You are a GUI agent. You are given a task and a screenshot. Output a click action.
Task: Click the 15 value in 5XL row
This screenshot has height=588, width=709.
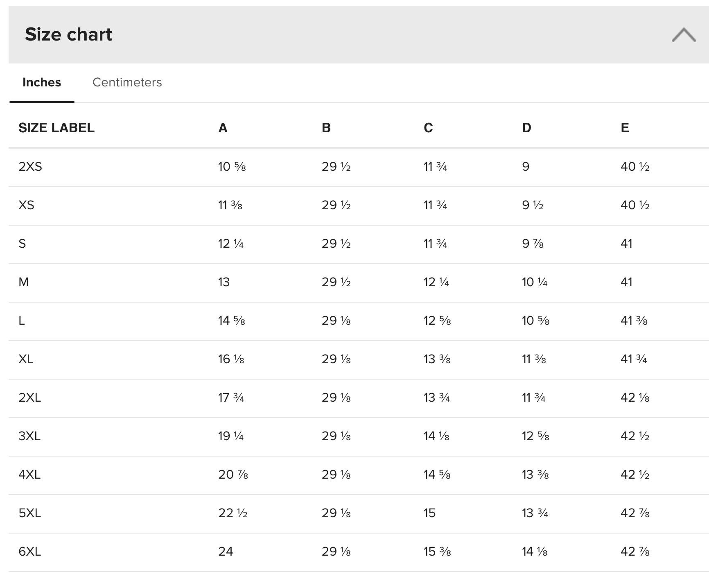coord(429,513)
